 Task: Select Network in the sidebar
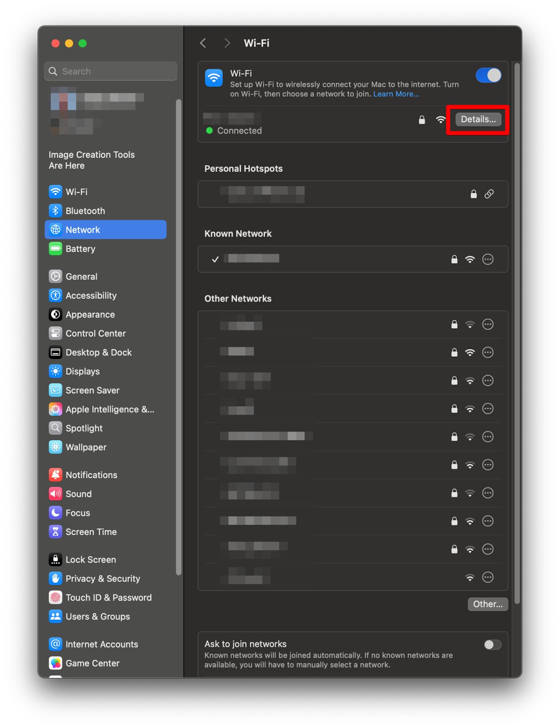[x=106, y=230]
